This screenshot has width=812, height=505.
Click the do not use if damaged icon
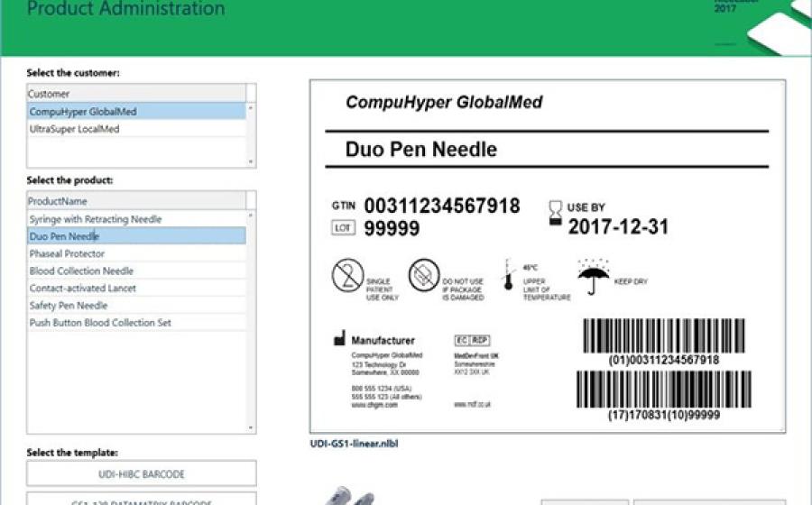424,275
